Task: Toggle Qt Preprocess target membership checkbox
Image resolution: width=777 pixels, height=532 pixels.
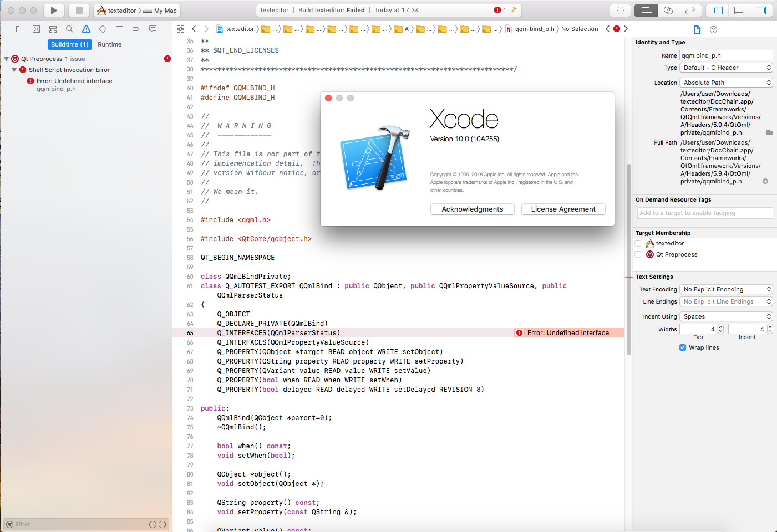Action: (x=638, y=254)
